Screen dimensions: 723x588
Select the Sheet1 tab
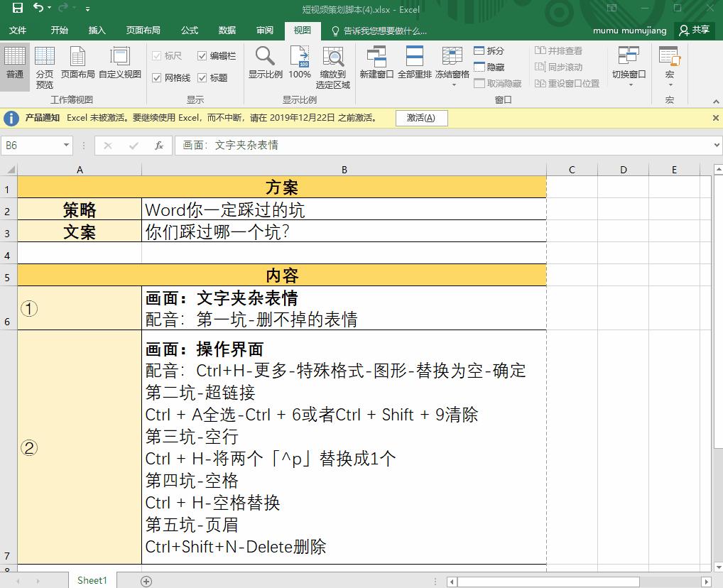[92, 580]
